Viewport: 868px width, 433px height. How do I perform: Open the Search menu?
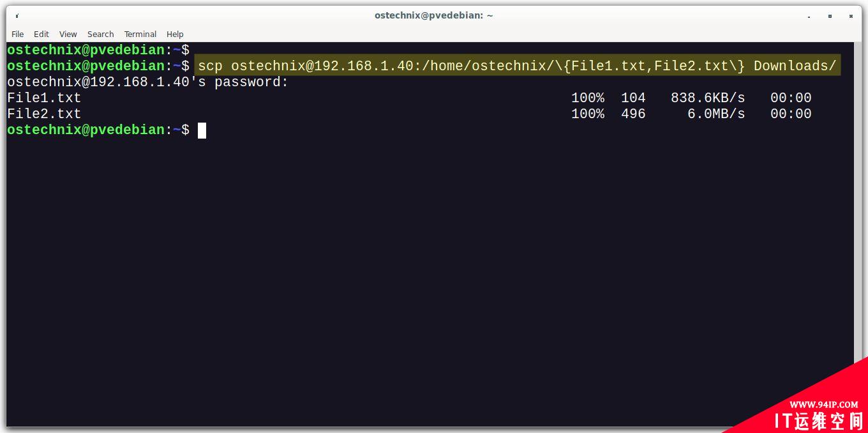101,34
